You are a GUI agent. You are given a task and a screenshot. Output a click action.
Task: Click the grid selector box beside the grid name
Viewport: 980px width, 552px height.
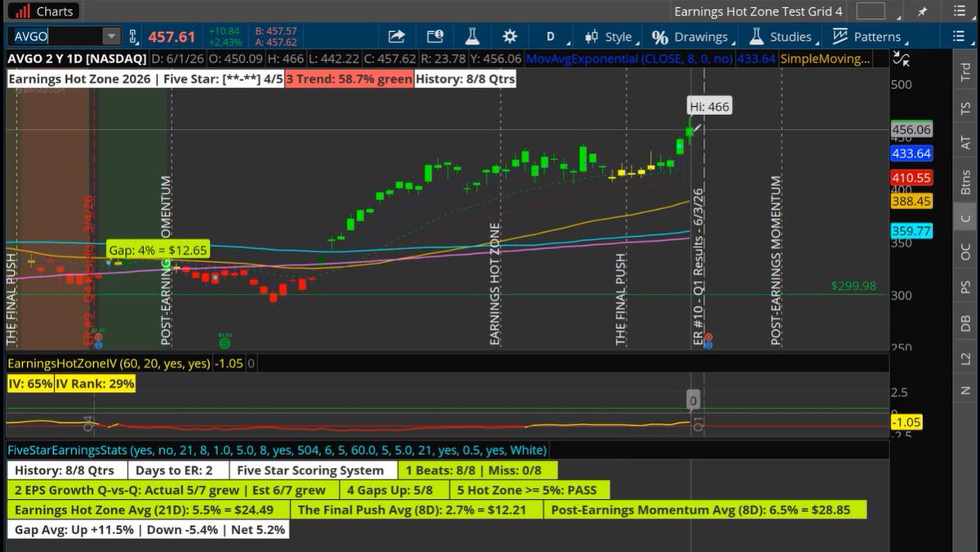[871, 11]
